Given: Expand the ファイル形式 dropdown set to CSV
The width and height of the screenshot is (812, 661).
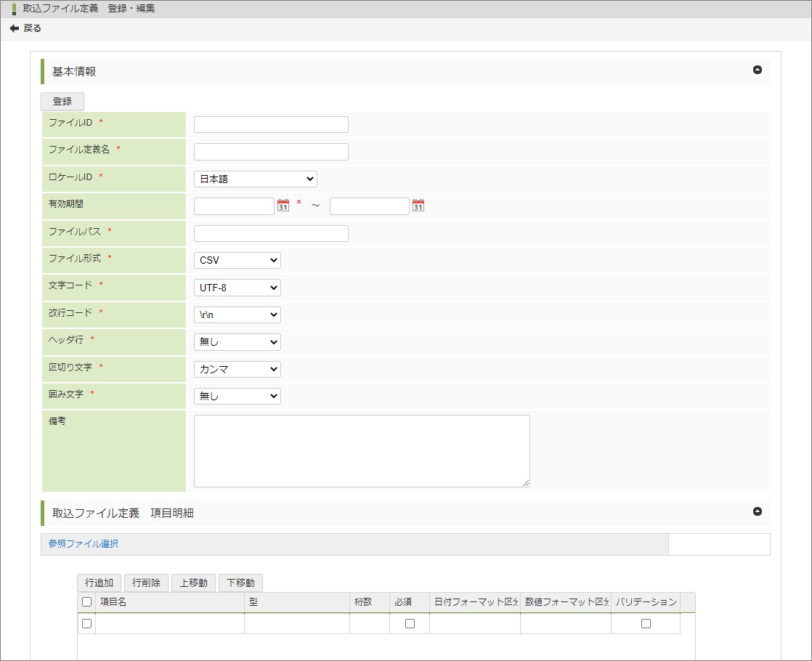Looking at the screenshot, I should point(237,260).
